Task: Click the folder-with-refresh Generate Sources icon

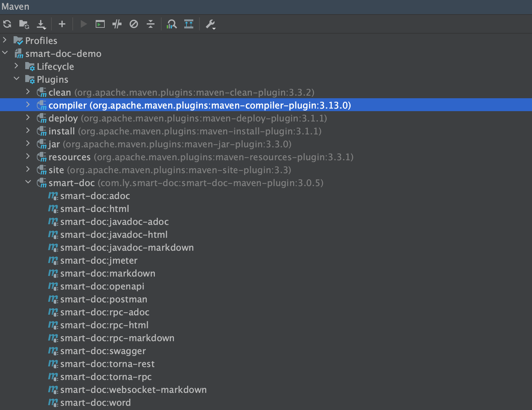Action: click(24, 24)
